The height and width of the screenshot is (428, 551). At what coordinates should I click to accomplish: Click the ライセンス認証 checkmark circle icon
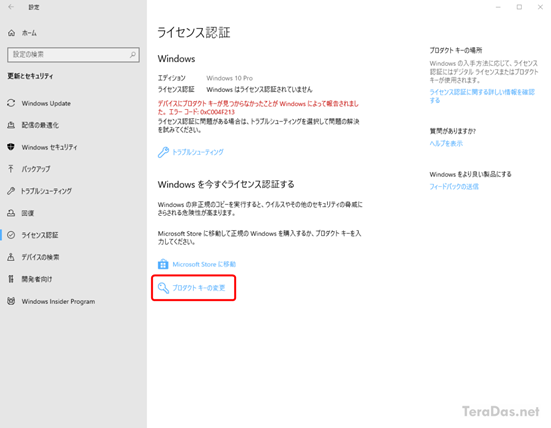(11, 235)
